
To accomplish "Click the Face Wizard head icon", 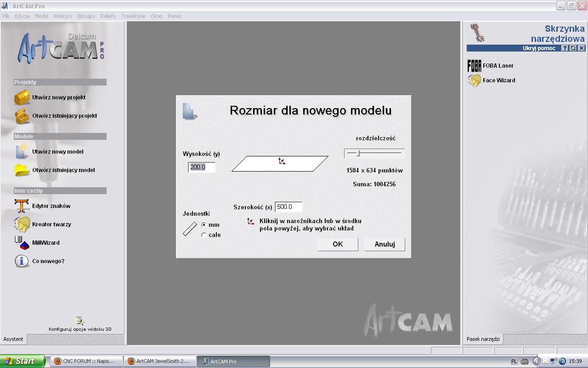I will tap(475, 80).
